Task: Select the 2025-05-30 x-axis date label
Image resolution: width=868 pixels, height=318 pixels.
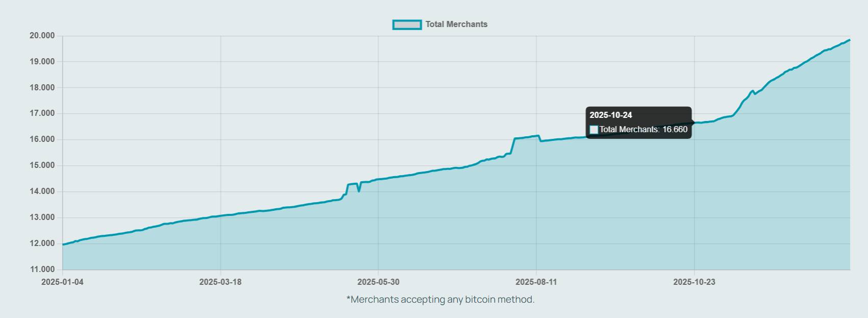Action: (378, 282)
